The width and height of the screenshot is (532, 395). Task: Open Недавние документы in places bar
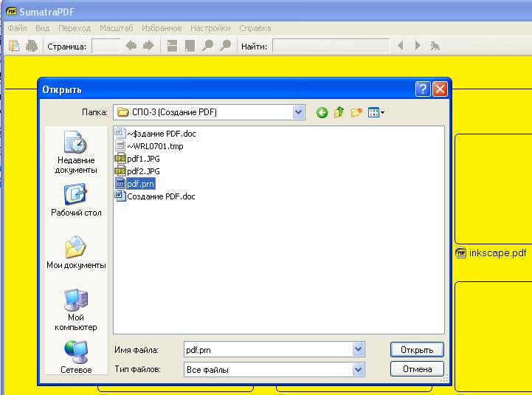76,152
